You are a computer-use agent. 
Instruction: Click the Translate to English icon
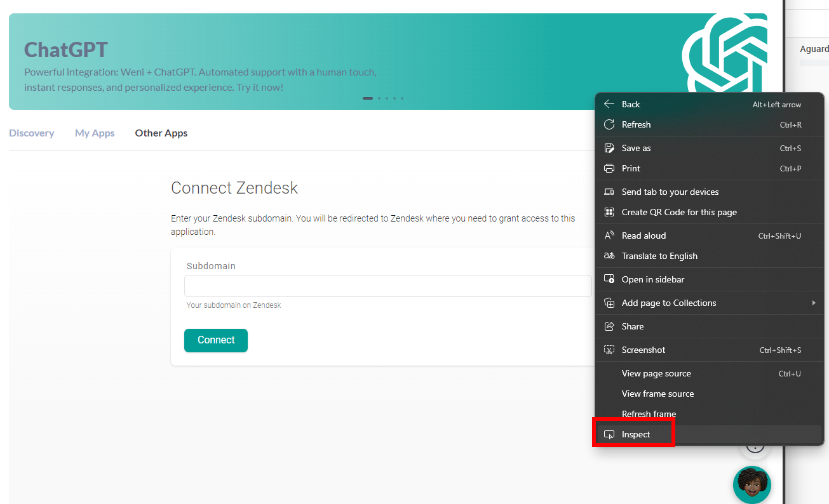(609, 256)
